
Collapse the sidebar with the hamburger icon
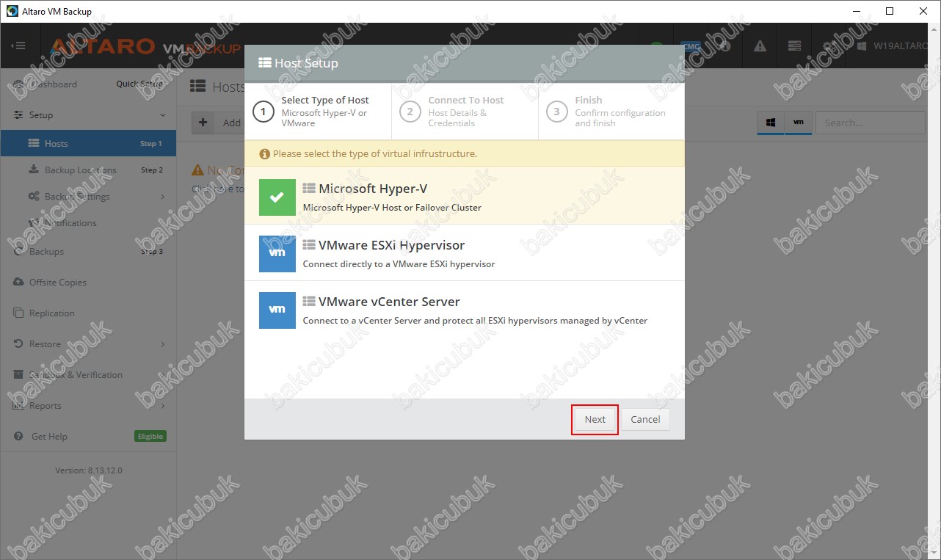[x=18, y=46]
